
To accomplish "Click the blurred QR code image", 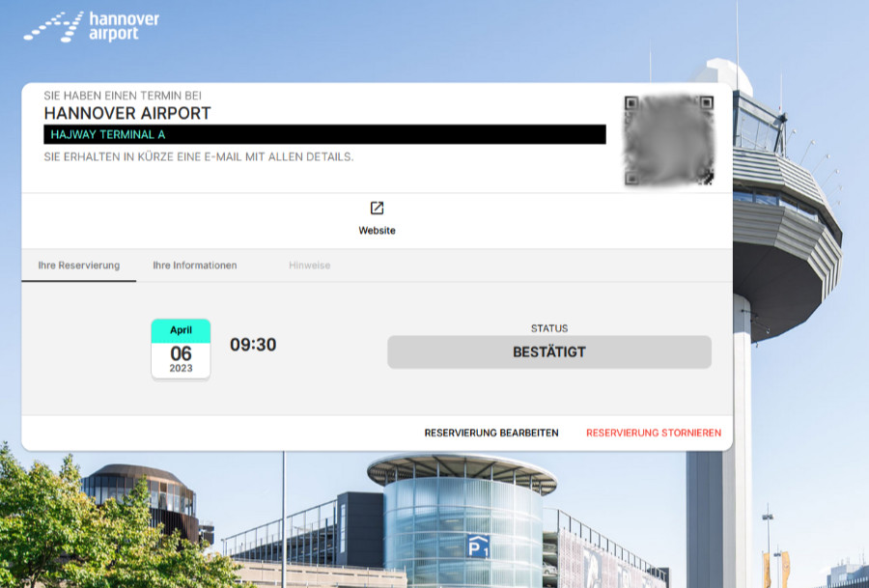I will 669,140.
